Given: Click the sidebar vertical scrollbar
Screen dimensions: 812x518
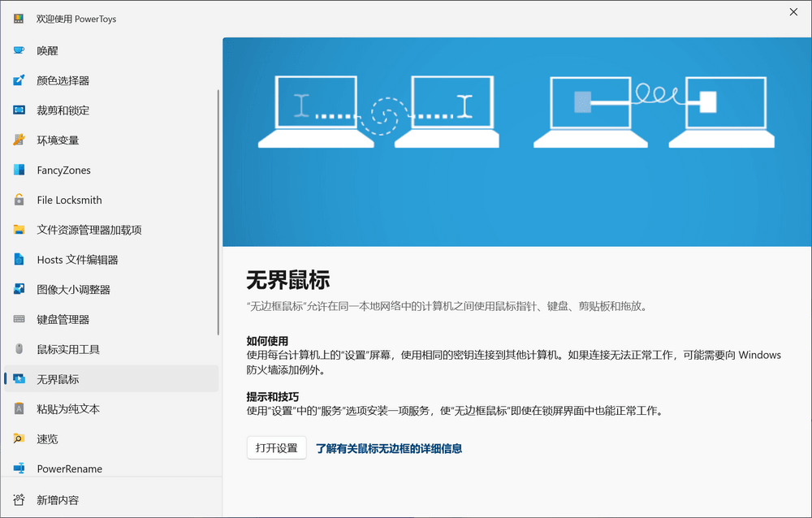Looking at the screenshot, I should pyautogui.click(x=218, y=211).
